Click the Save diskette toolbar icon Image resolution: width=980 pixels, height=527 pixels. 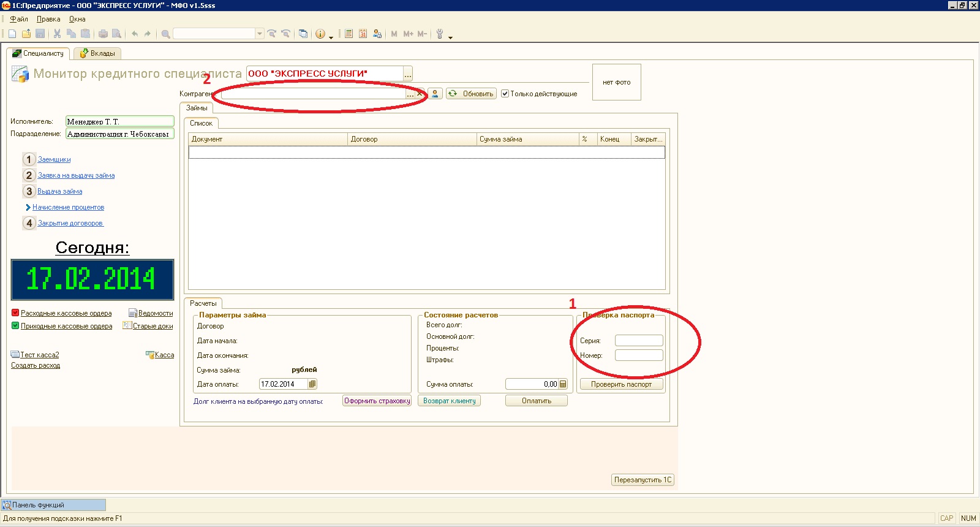(40, 34)
